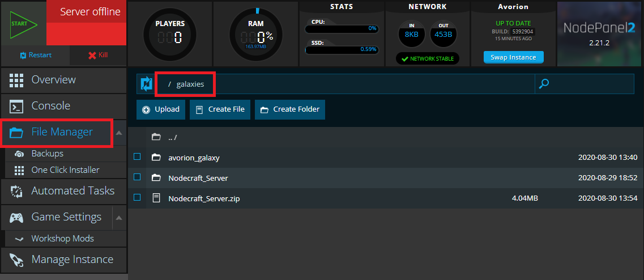Click the Restart button
Image resolution: width=644 pixels, height=280 pixels.
35,55
